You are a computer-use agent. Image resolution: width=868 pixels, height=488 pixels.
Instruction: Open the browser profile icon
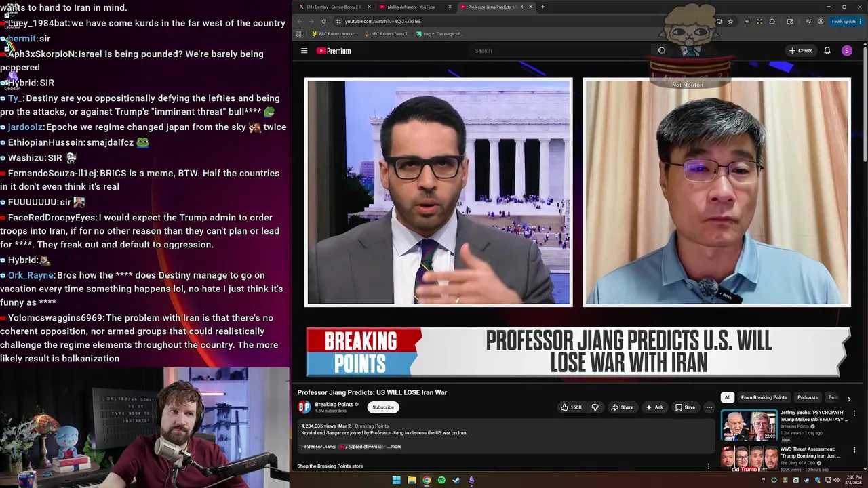pyautogui.click(x=821, y=21)
